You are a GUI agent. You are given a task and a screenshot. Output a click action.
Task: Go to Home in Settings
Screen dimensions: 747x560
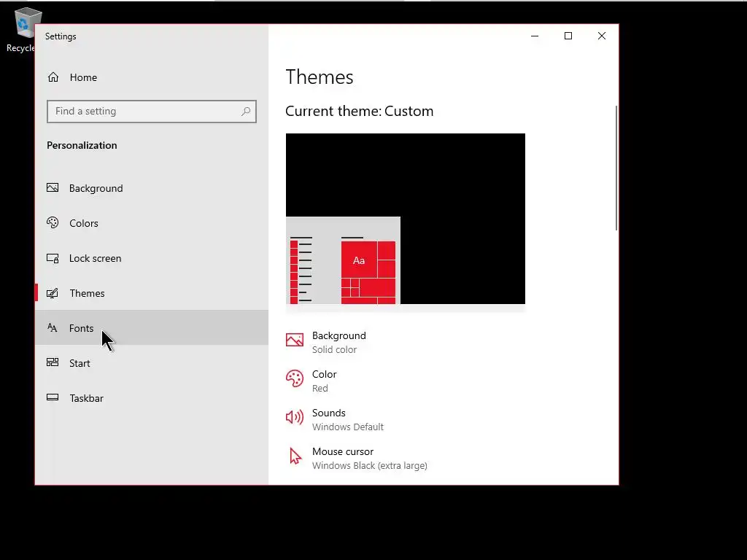152,77
